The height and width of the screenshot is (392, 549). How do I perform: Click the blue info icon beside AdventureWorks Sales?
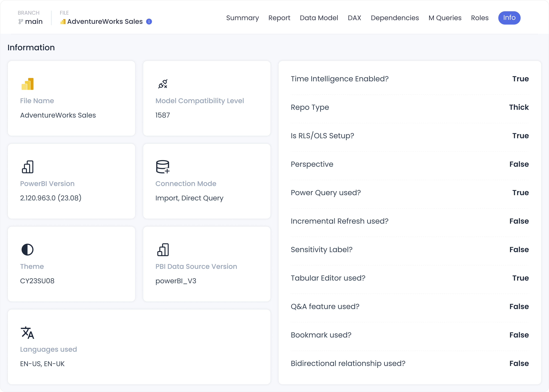(x=149, y=22)
